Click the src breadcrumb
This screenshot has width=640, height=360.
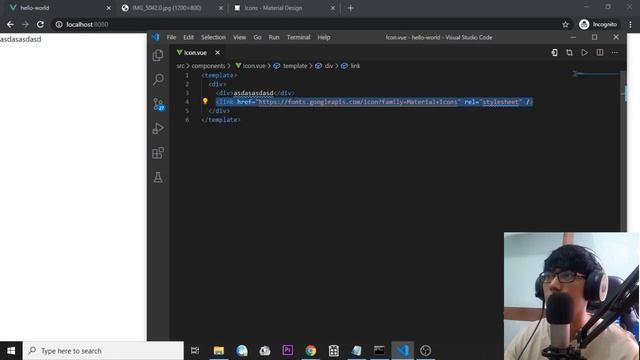[x=180, y=66]
